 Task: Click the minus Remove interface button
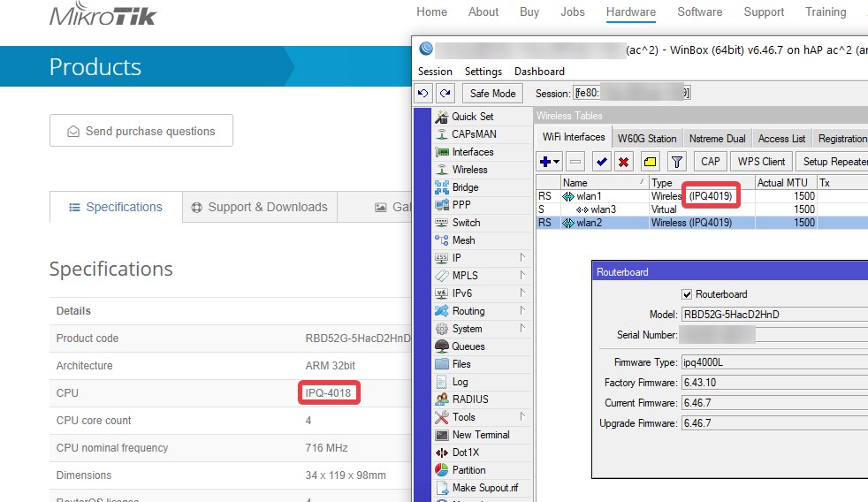pos(575,162)
